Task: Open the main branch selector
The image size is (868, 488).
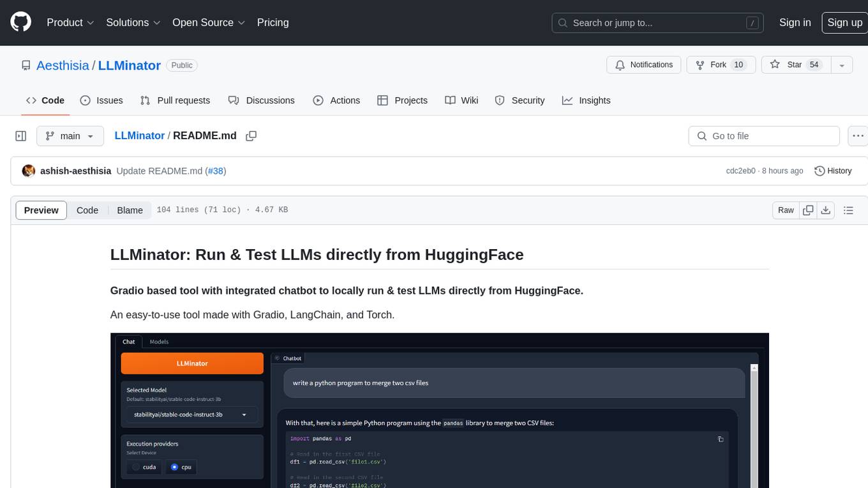Action: (70, 136)
